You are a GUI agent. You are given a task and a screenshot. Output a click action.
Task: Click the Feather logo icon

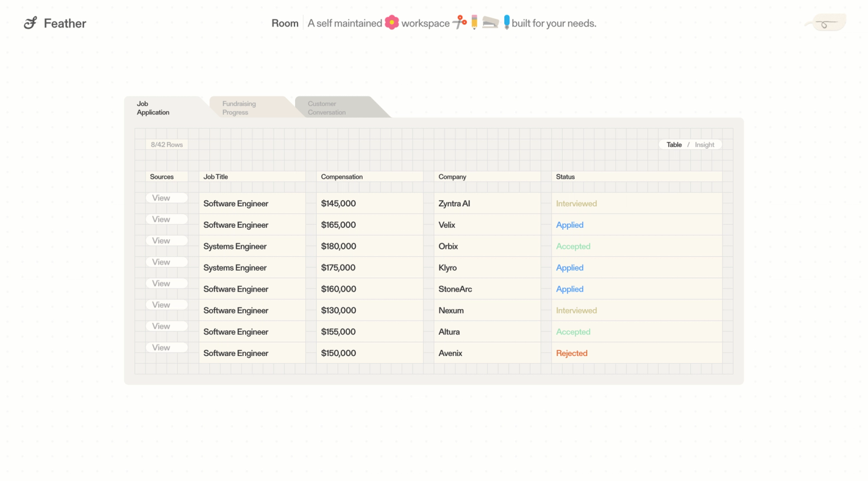(30, 23)
